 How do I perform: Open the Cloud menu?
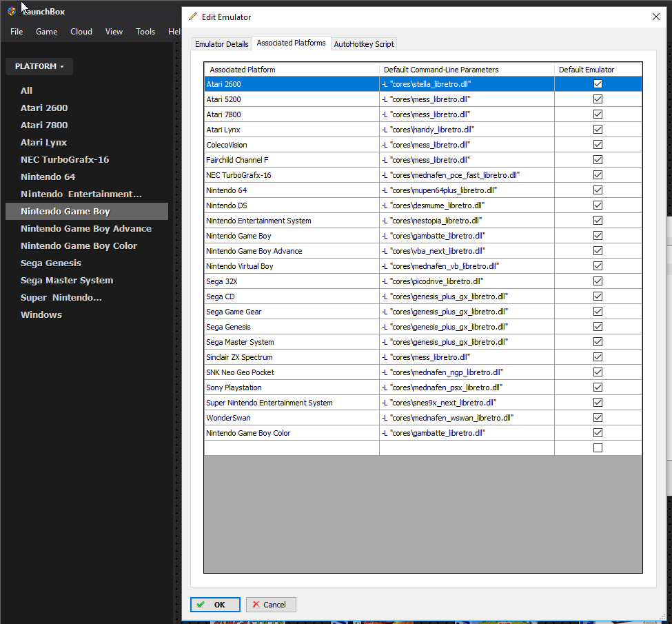pyautogui.click(x=81, y=32)
